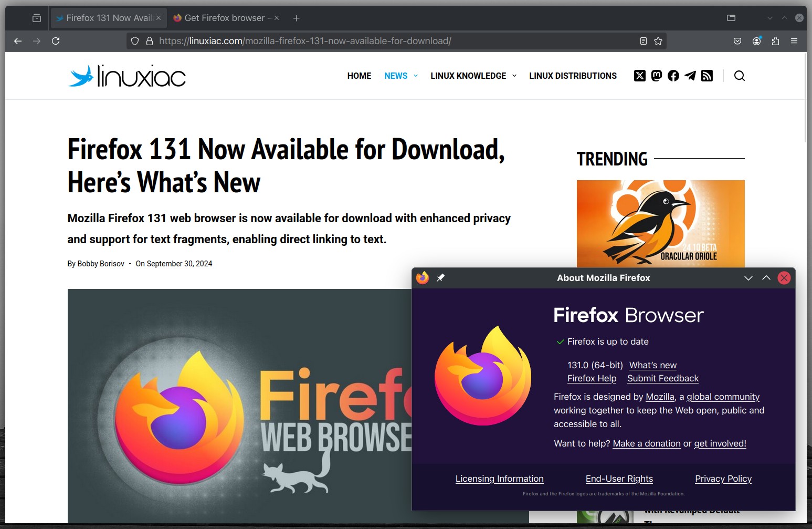This screenshot has width=812, height=529.
Task: Open the Firefox application menu
Action: [794, 41]
